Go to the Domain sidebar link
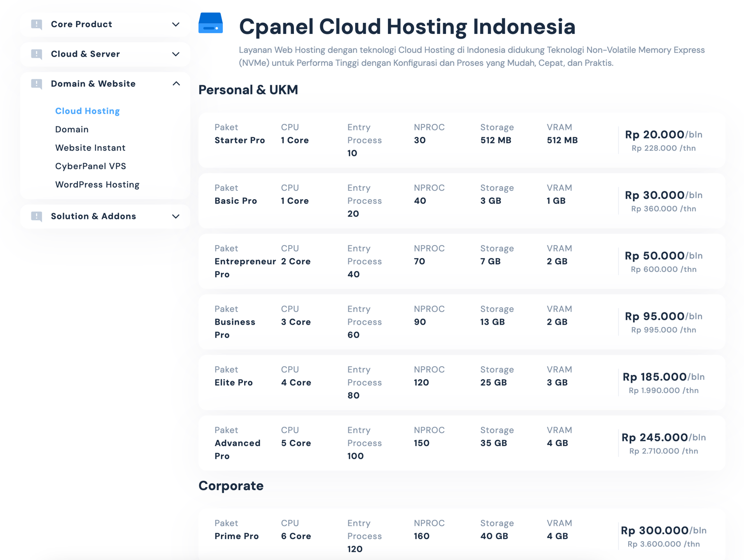The height and width of the screenshot is (560, 744). [x=72, y=129]
